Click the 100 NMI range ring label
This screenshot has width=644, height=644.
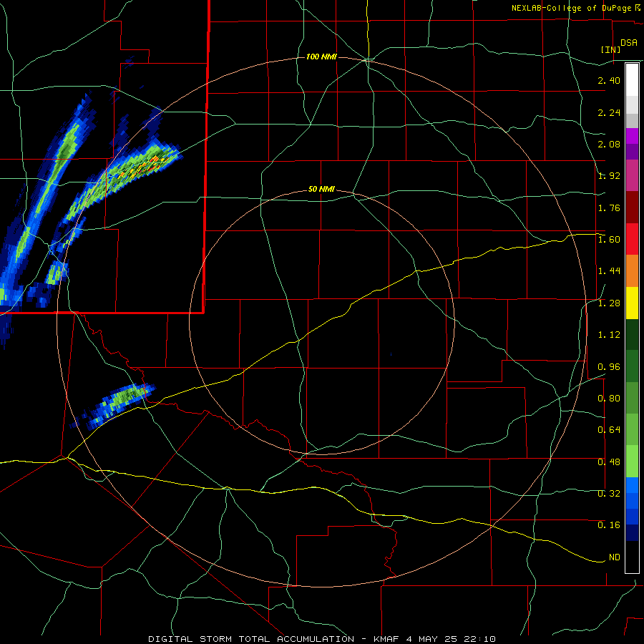coord(321,57)
